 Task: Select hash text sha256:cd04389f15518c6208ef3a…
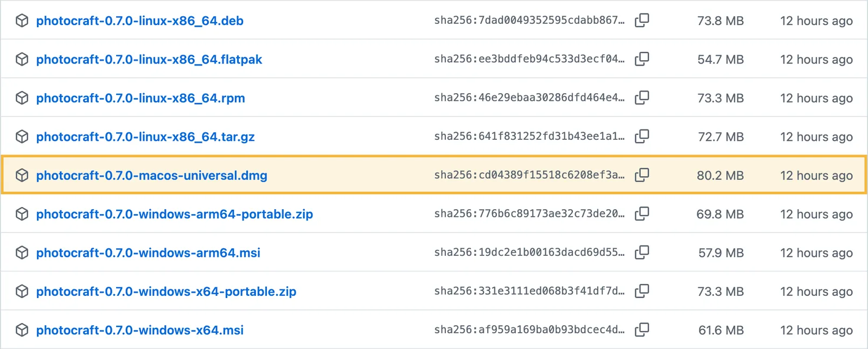point(529,174)
